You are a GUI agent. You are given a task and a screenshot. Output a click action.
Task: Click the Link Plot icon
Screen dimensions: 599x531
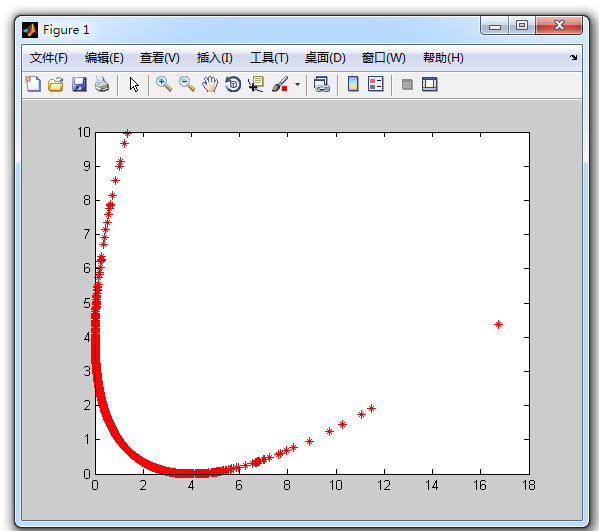(x=321, y=84)
